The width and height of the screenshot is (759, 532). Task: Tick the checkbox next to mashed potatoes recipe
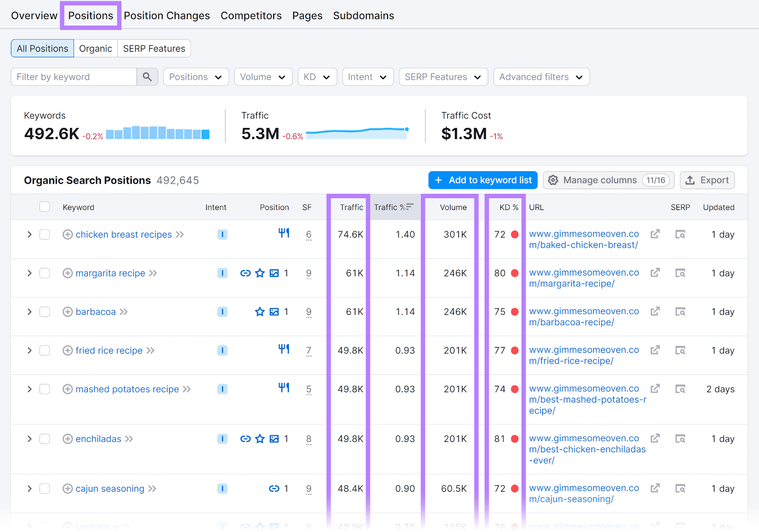[x=45, y=389]
